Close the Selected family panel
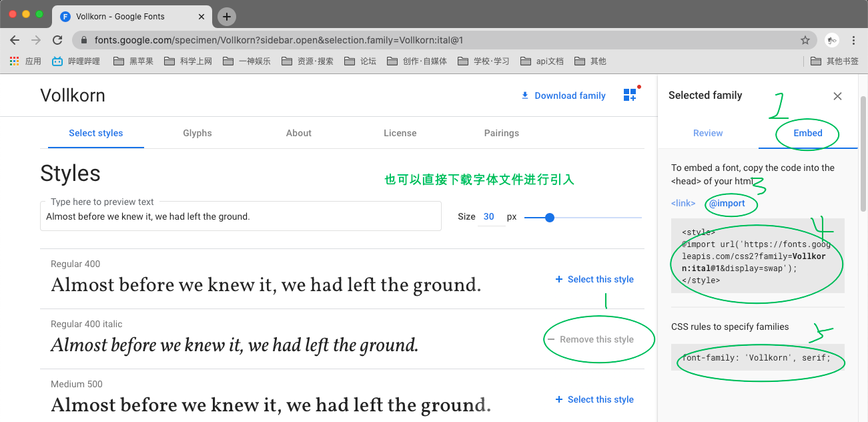The image size is (868, 422). tap(837, 96)
